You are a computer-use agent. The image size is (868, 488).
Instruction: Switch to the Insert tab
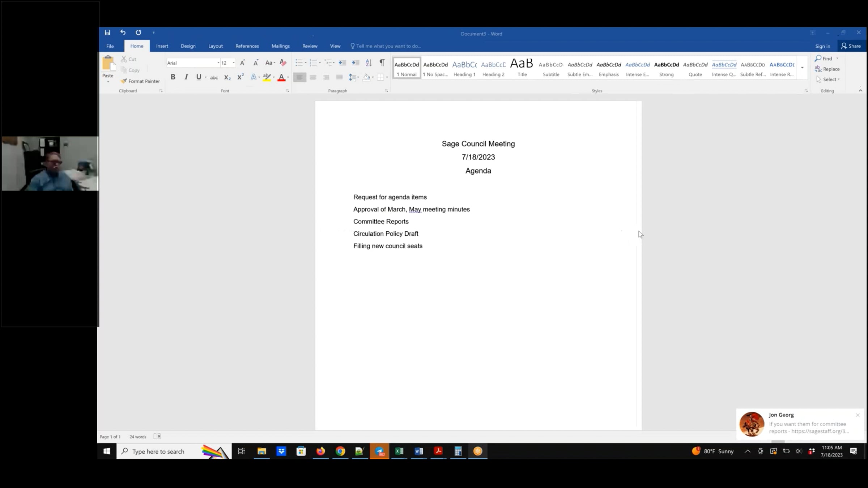tap(162, 46)
